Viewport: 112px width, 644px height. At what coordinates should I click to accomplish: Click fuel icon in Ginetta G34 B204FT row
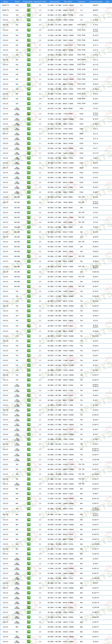point(29,10)
